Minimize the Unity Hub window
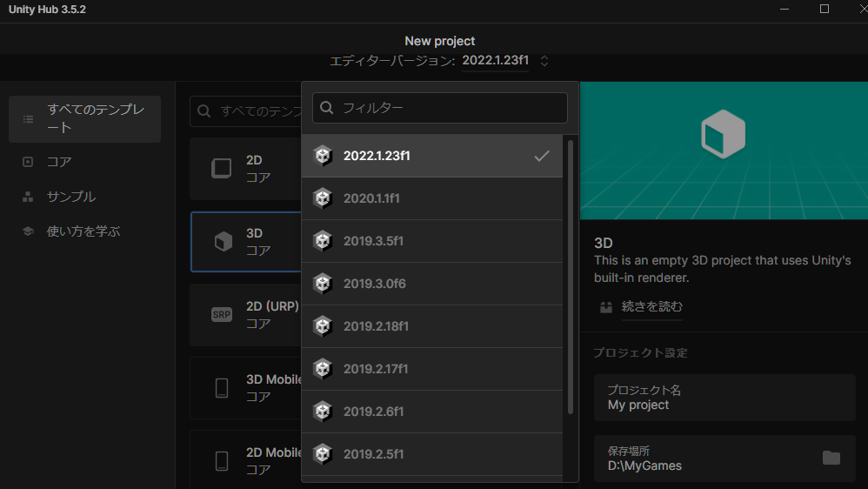 pos(785,9)
